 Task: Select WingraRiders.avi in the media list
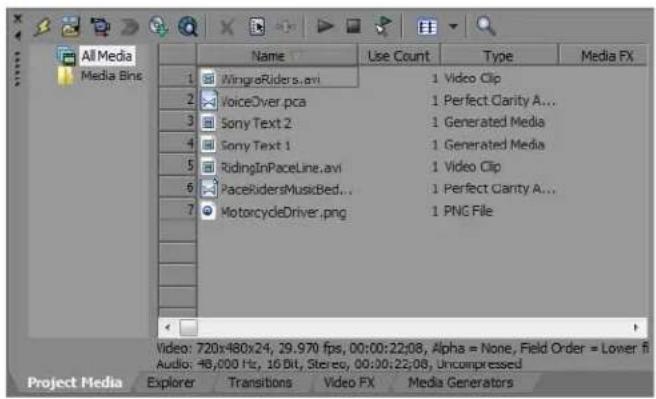(x=270, y=79)
